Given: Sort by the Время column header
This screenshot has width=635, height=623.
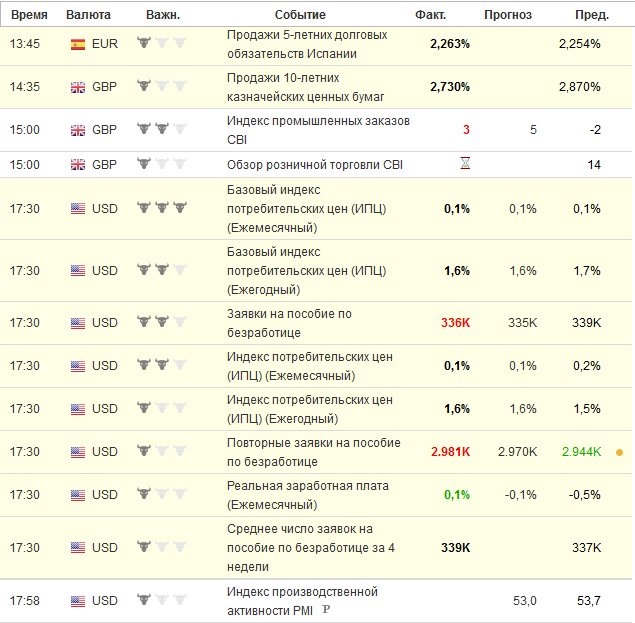Looking at the screenshot, I should (x=29, y=15).
